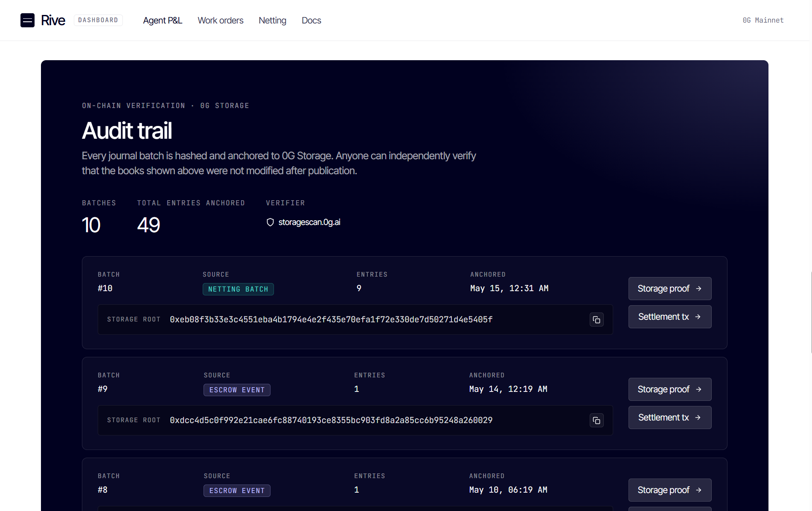Click the 0G Mainnet network label
Image resolution: width=812 pixels, height=511 pixels.
pyautogui.click(x=763, y=20)
